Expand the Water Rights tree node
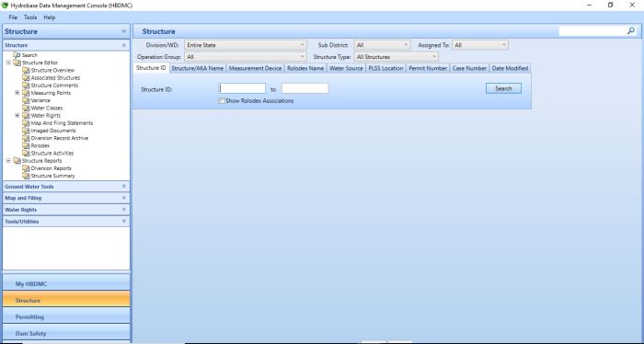Image resolution: width=644 pixels, height=344 pixels. tap(17, 115)
